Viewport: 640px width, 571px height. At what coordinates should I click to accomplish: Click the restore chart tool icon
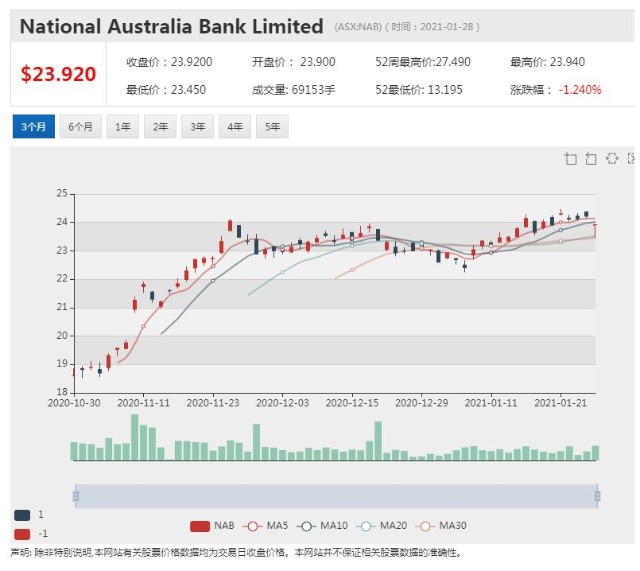click(x=612, y=158)
